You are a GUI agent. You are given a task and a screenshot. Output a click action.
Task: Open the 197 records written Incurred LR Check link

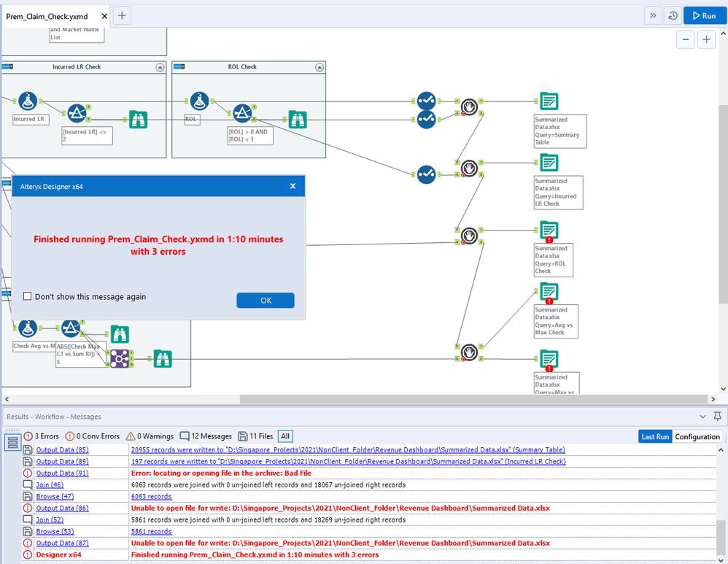tap(348, 461)
